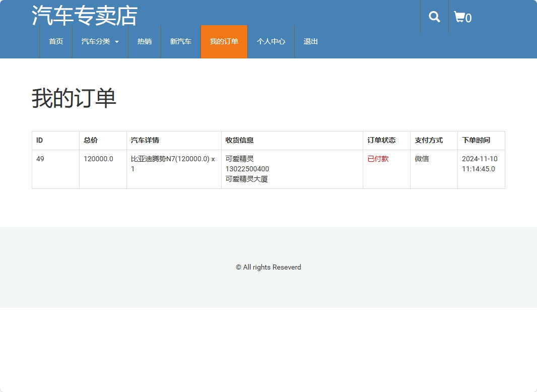Switch to the 首页 navigation tab
This screenshot has height=392, width=537.
[x=55, y=42]
